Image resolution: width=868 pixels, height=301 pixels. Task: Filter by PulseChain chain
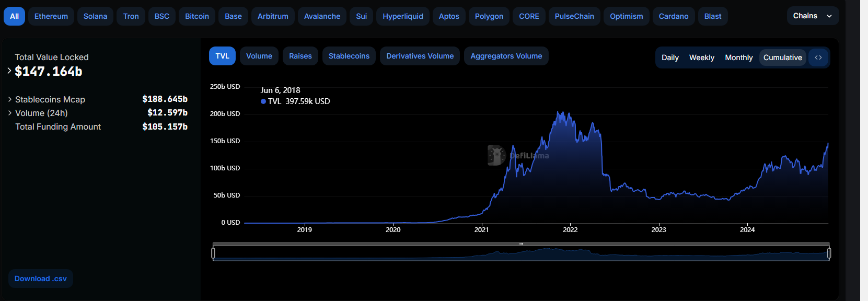574,16
